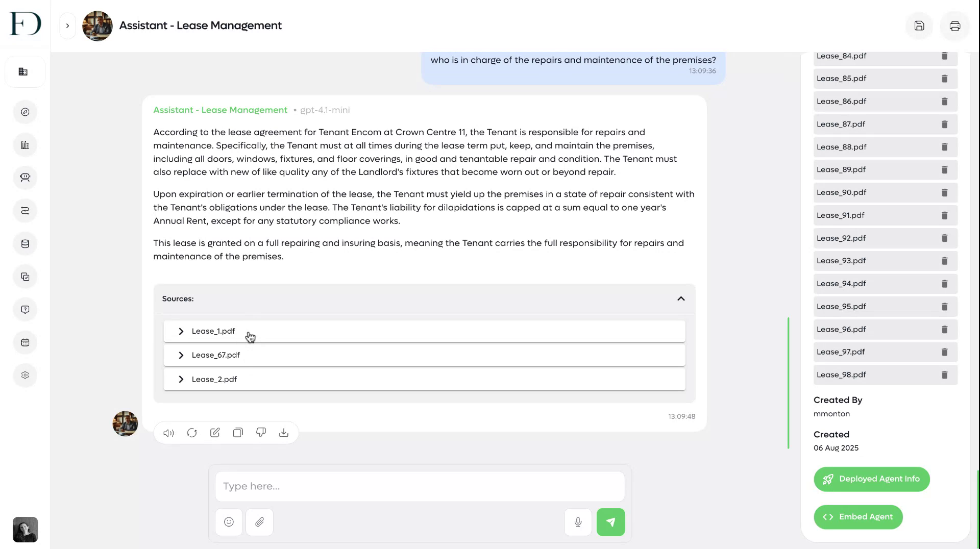980x549 pixels.
Task: Delete Lease_98.pdf with trash icon
Action: pyautogui.click(x=944, y=376)
